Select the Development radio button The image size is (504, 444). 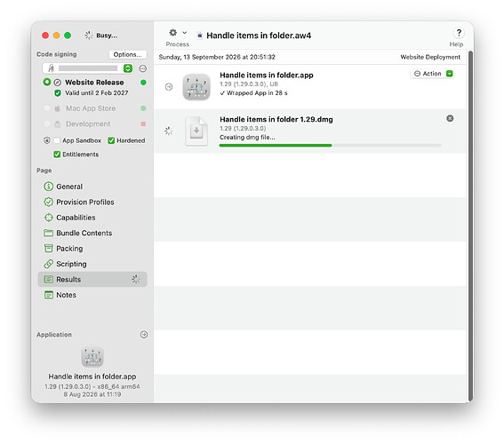pos(47,123)
